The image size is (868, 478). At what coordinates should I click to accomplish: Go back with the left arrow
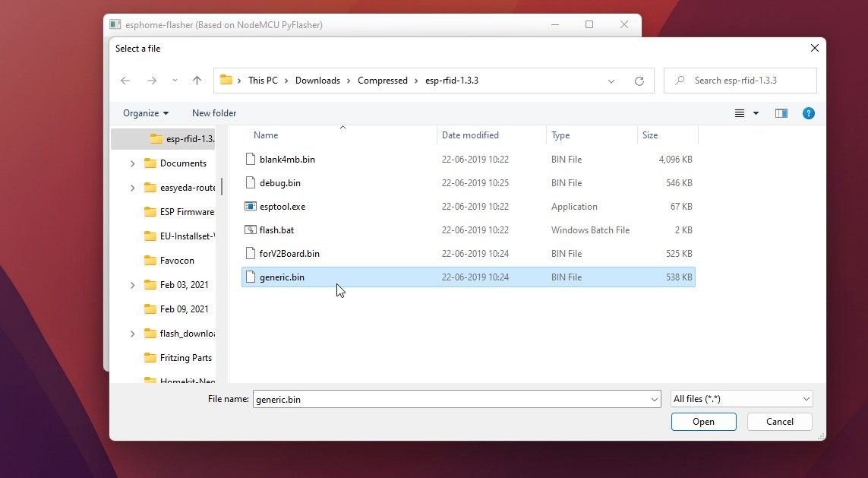[125, 81]
